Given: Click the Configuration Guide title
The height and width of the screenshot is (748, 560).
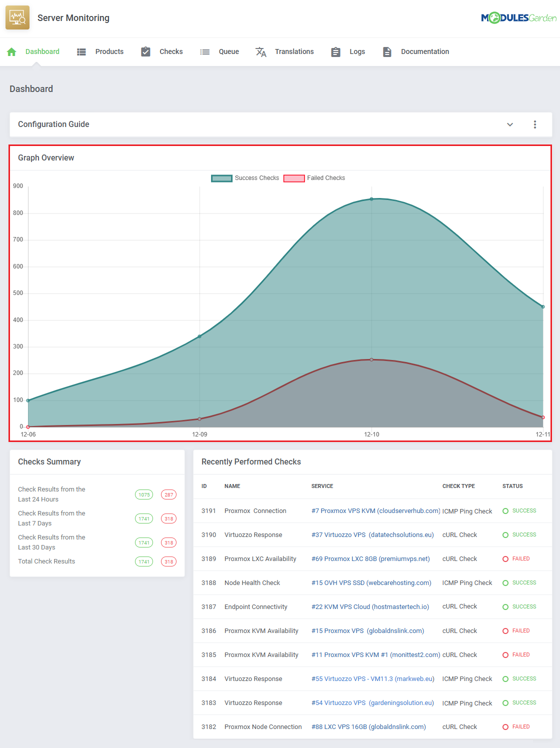Looking at the screenshot, I should tap(53, 124).
